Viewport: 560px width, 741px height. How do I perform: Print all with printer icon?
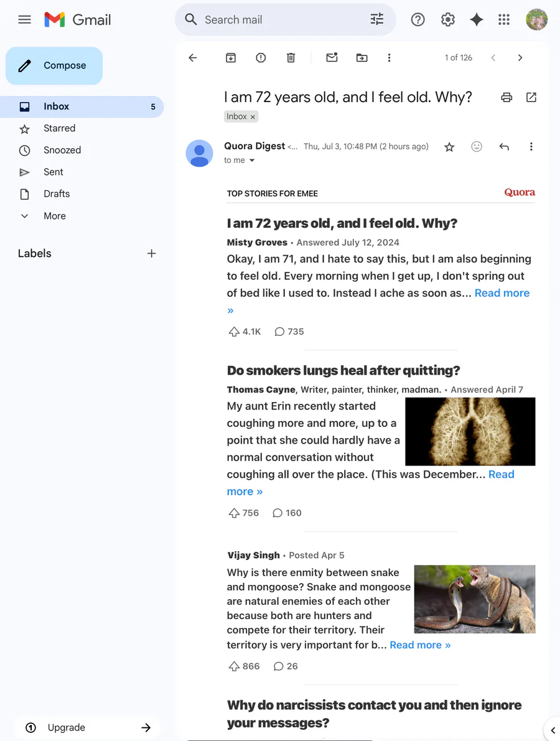[x=506, y=97]
